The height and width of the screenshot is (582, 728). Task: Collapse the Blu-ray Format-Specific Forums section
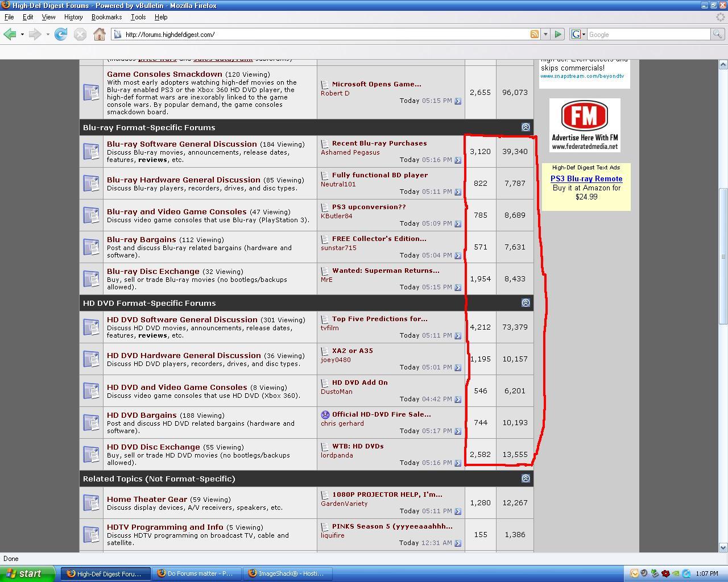coord(526,127)
